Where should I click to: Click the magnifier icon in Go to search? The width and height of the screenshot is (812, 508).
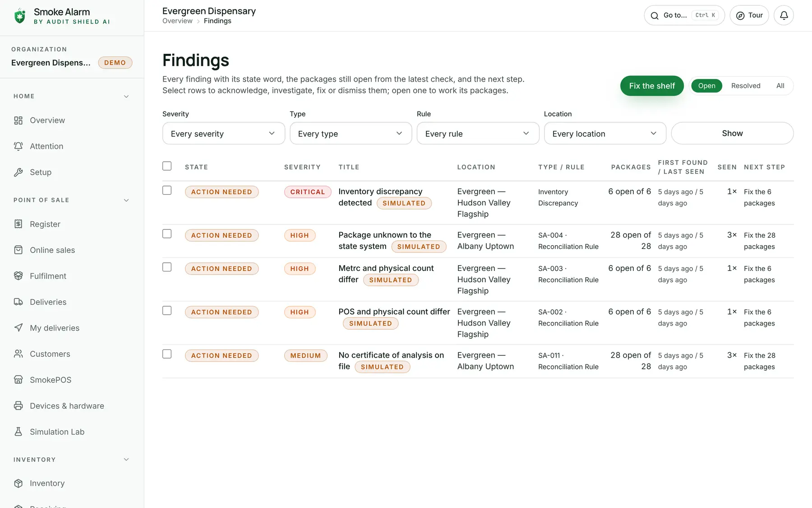(655, 16)
